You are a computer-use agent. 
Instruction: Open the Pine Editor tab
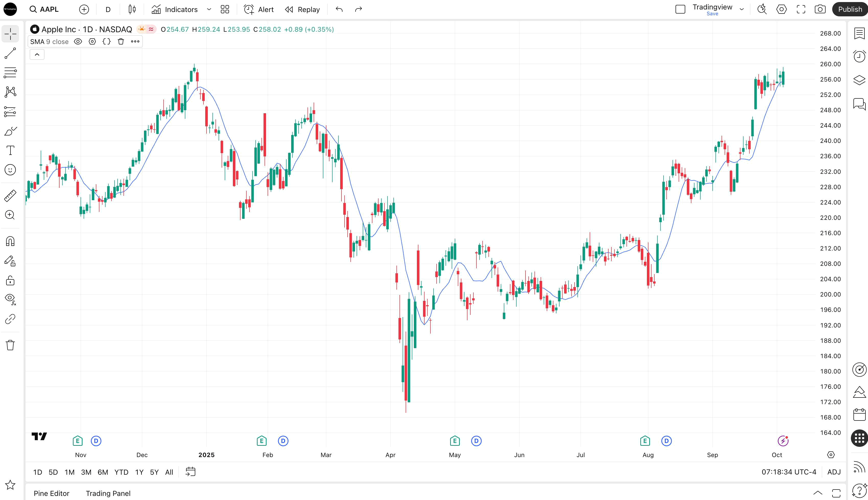point(52,493)
